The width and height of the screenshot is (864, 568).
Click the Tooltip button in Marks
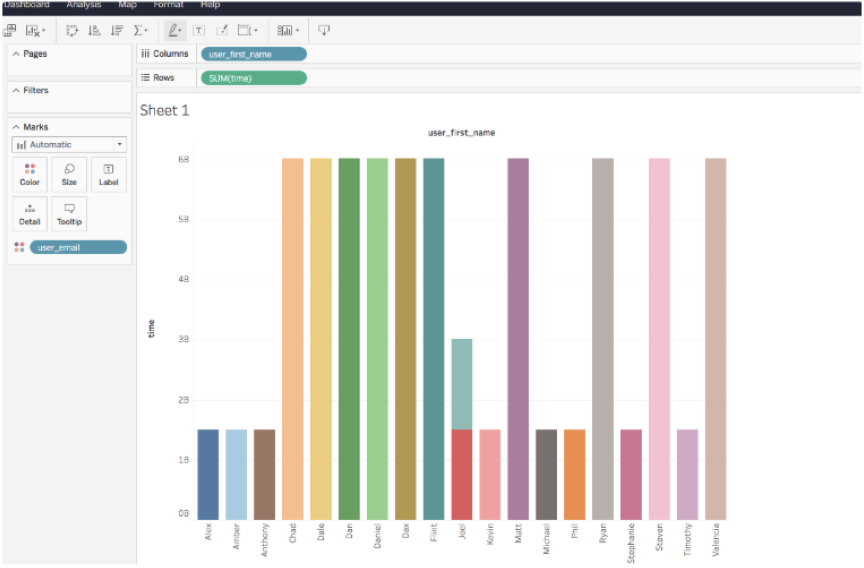tap(69, 213)
